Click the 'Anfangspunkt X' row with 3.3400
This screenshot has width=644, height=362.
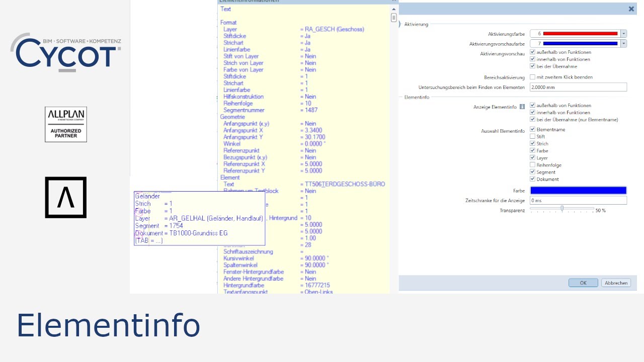273,130
